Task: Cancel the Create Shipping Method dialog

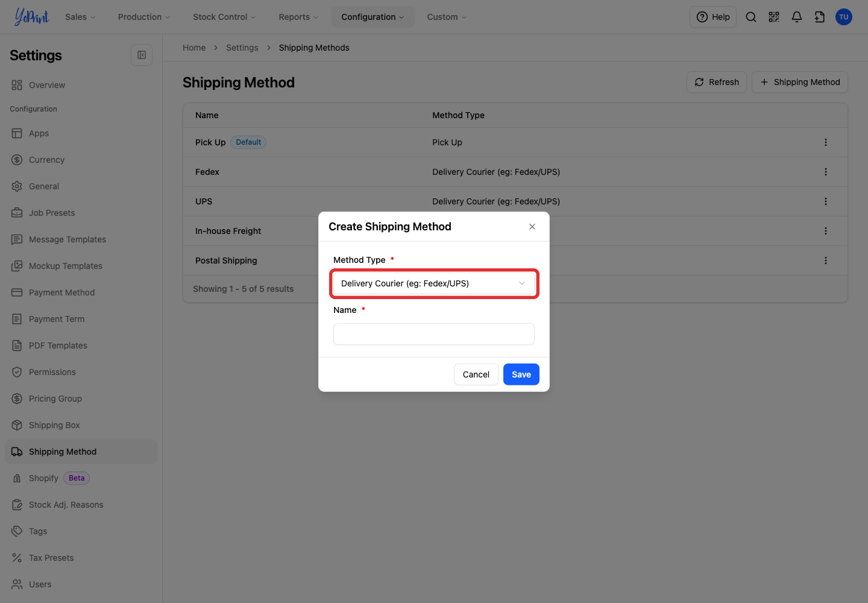Action: [x=476, y=374]
